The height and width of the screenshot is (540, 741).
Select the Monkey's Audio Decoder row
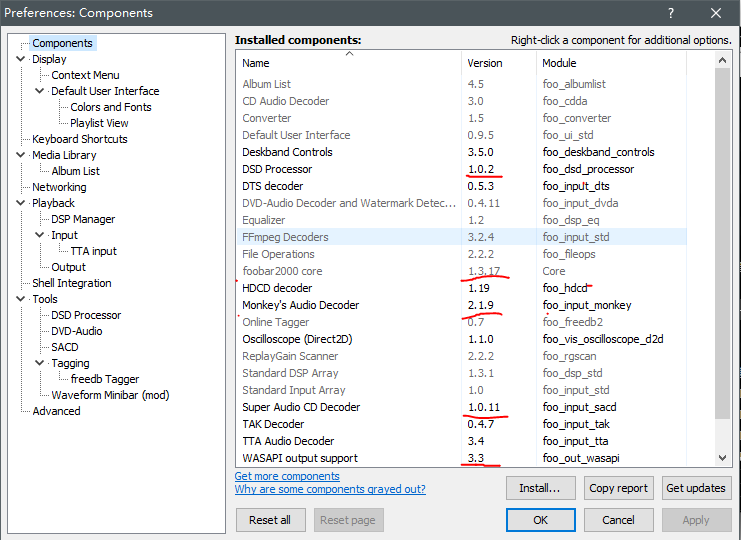click(300, 305)
